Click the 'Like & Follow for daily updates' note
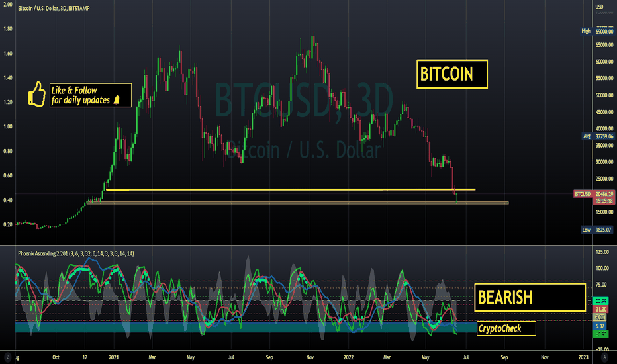The height and width of the screenshot is (364, 617). tap(91, 95)
